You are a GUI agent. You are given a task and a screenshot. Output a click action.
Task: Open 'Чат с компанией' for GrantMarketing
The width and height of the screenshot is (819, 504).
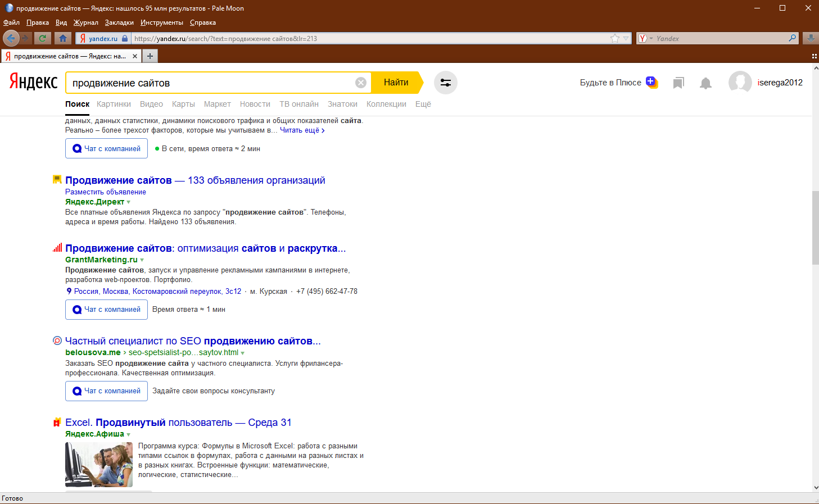(106, 310)
